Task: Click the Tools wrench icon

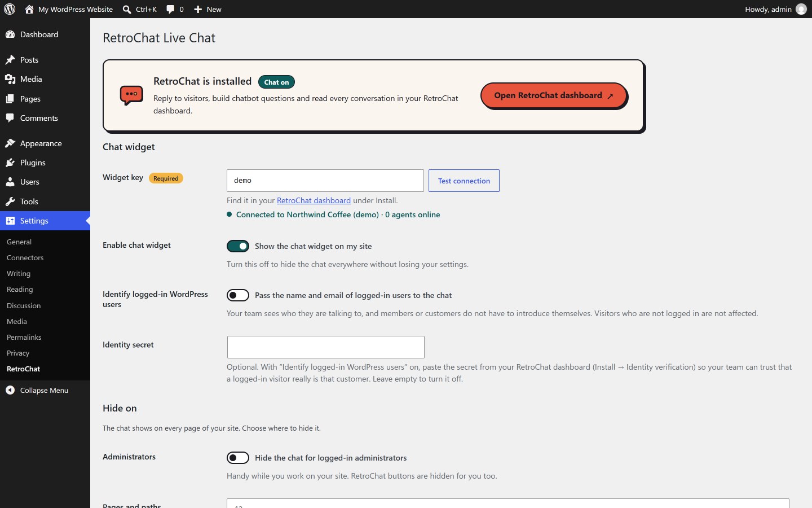Action: [10, 202]
